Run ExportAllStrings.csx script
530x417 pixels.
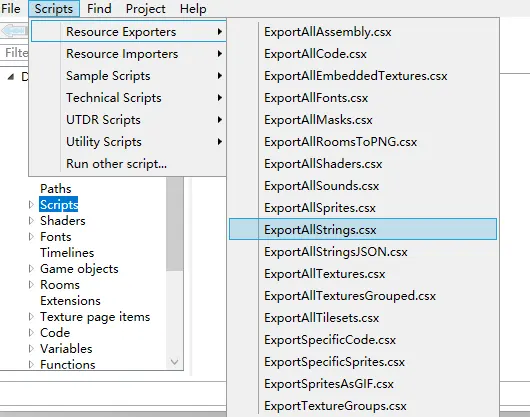coord(363,229)
